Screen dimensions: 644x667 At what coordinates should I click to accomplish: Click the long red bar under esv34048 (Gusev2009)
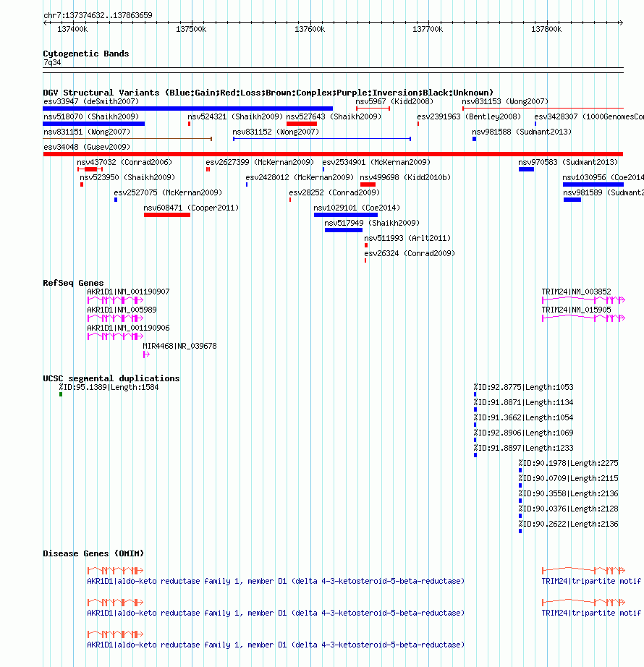coord(333,154)
